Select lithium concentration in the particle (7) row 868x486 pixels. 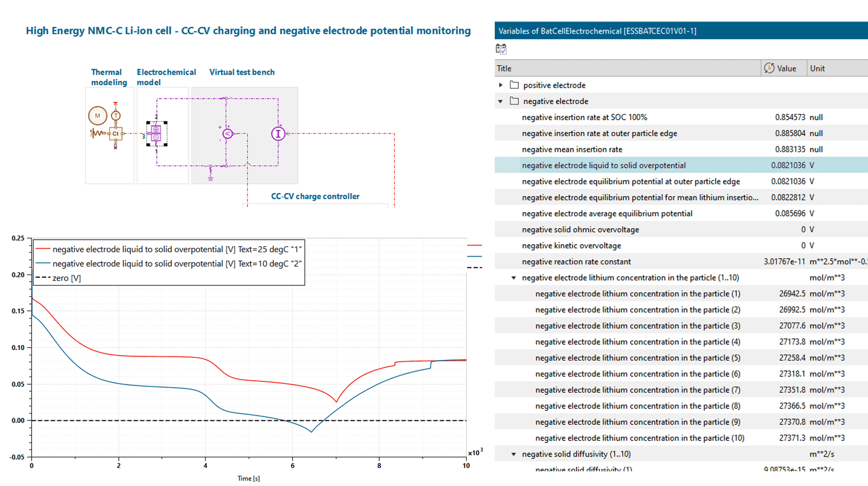(x=681, y=389)
